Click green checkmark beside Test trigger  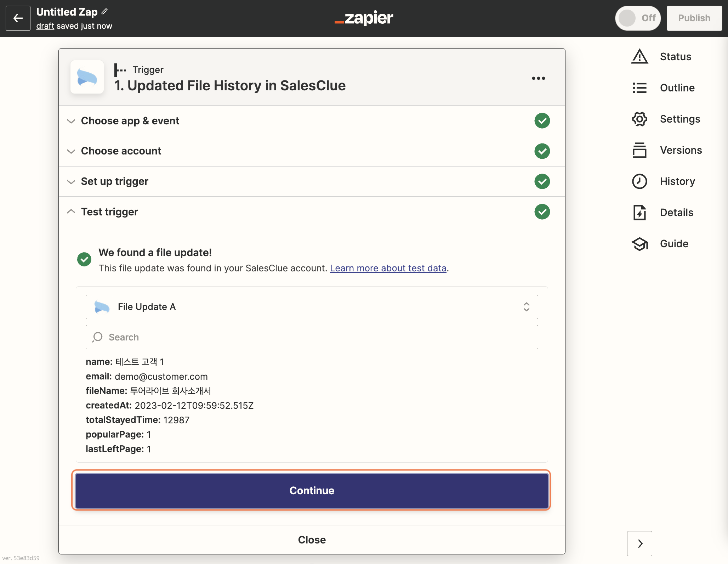(x=542, y=212)
